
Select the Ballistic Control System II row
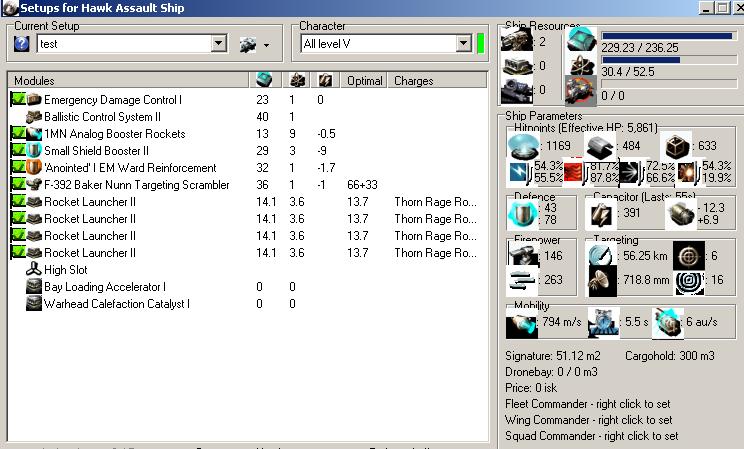click(x=247, y=116)
